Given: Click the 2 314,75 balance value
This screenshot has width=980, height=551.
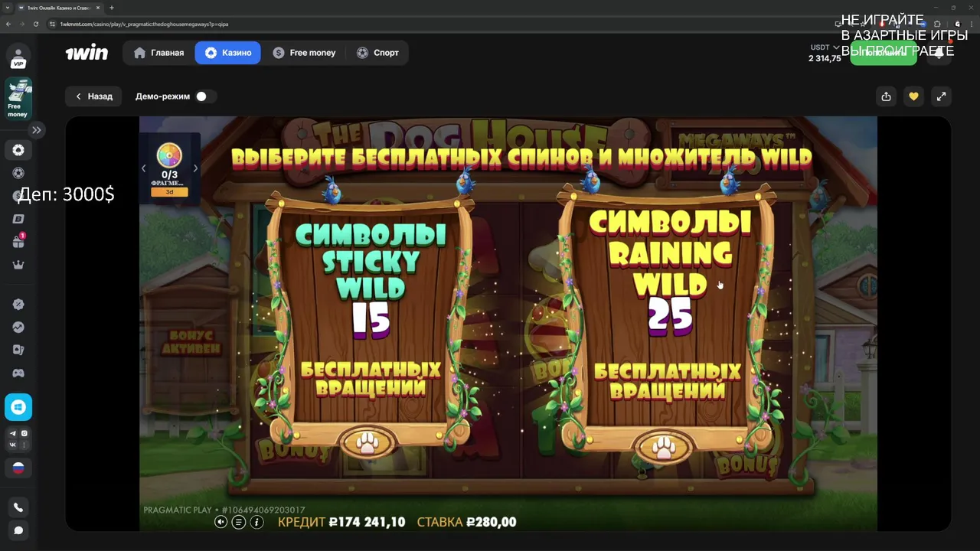Looking at the screenshot, I should (825, 58).
